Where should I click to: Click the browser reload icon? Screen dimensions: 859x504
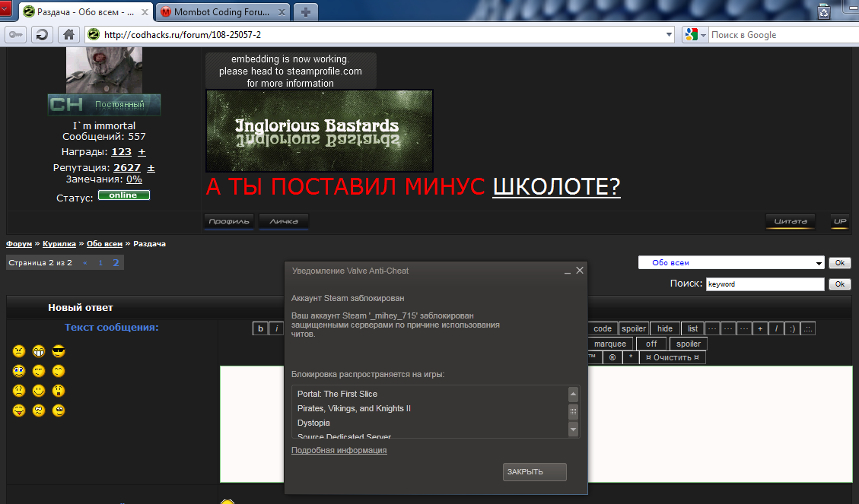(42, 34)
